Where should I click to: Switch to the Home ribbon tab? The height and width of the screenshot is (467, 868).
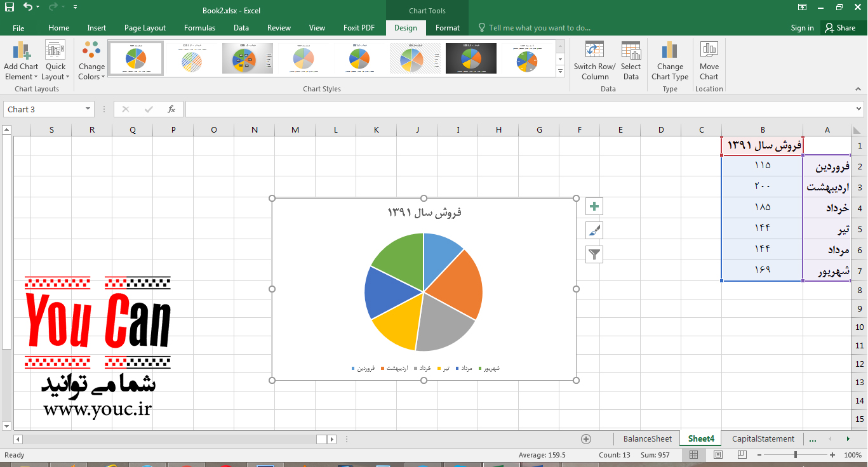coord(59,28)
